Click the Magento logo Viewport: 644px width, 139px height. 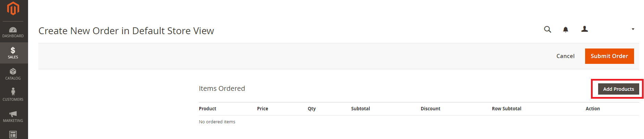coord(13,9)
